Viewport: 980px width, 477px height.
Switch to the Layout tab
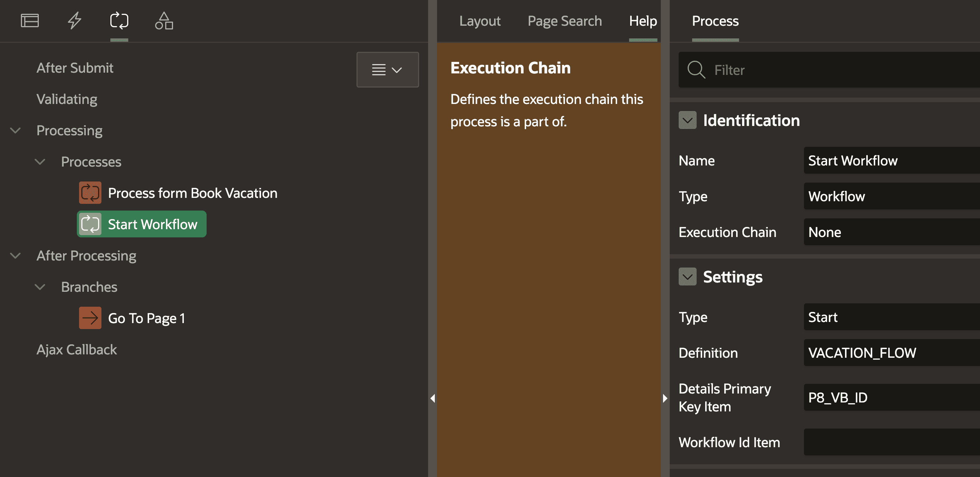(479, 21)
